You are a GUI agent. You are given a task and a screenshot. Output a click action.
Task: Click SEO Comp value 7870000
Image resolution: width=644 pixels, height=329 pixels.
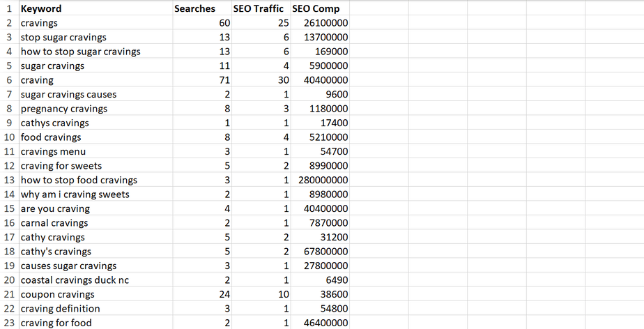(x=320, y=222)
